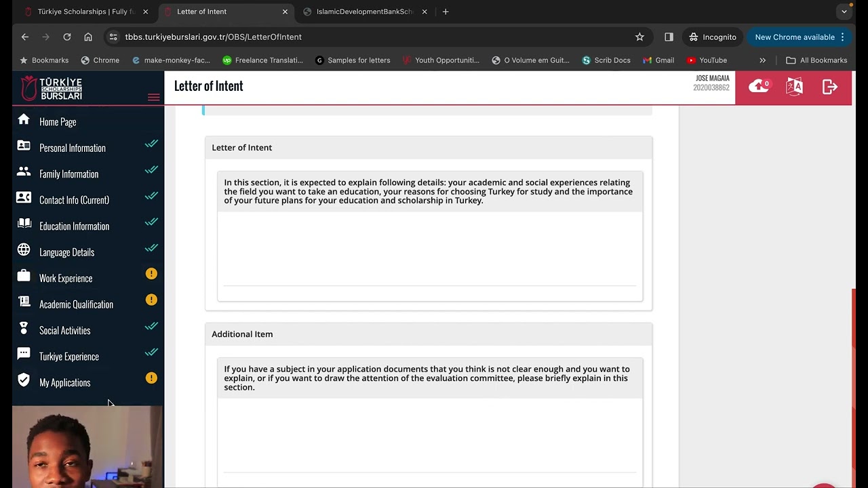Click the My Applications shield icon
Viewport: 868px width, 488px height.
(24, 380)
